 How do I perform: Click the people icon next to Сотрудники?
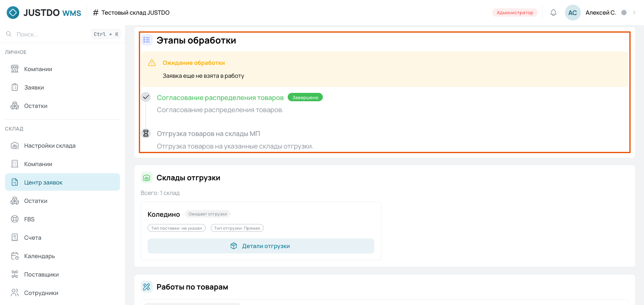15,293
